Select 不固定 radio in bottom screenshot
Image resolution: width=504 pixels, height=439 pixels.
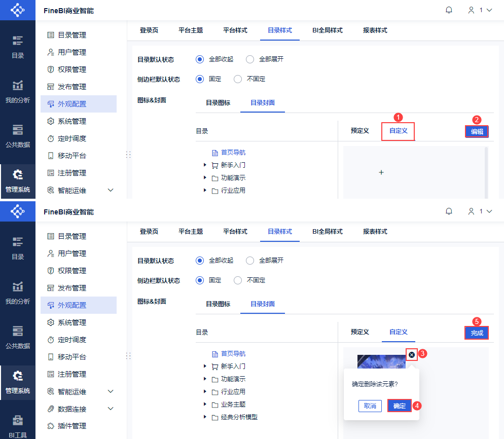[237, 280]
